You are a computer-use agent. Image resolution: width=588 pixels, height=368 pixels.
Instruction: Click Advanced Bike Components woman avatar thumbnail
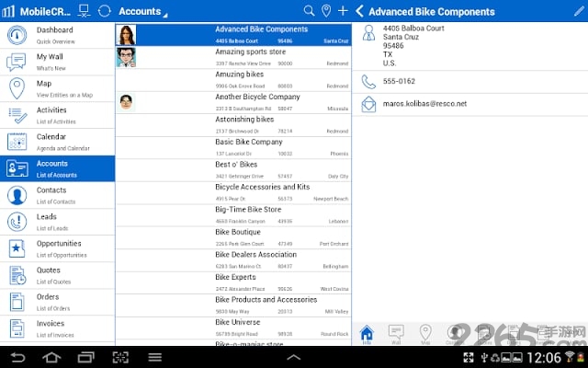(126, 35)
